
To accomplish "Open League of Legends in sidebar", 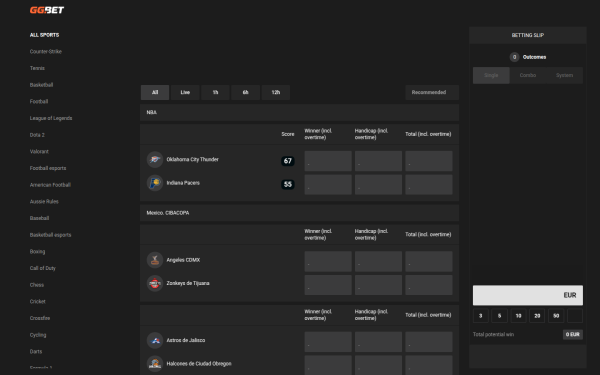I will pos(51,118).
